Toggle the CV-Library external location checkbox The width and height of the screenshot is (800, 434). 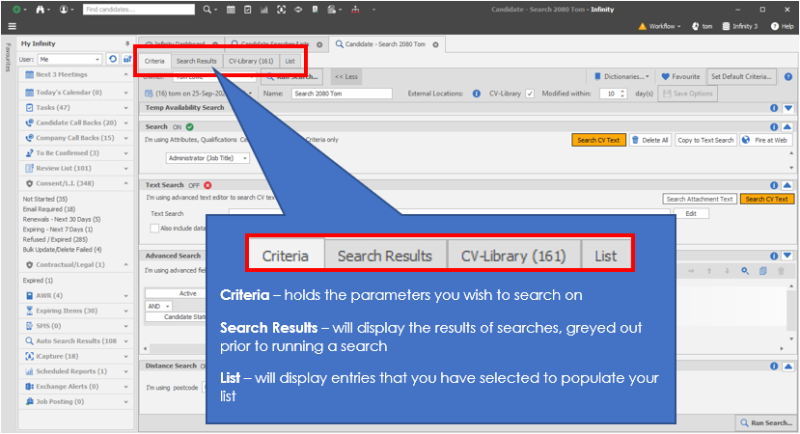530,93
